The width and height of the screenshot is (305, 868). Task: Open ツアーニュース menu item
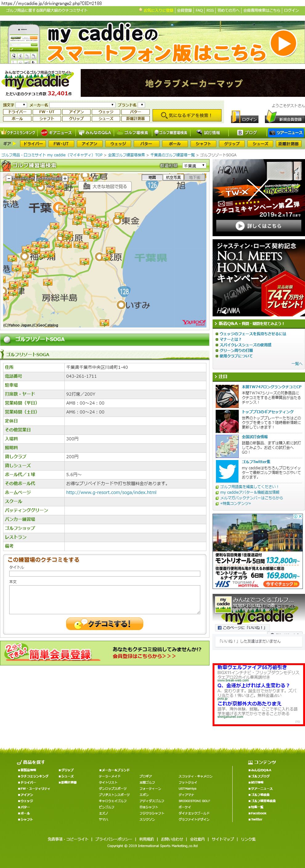point(286,132)
